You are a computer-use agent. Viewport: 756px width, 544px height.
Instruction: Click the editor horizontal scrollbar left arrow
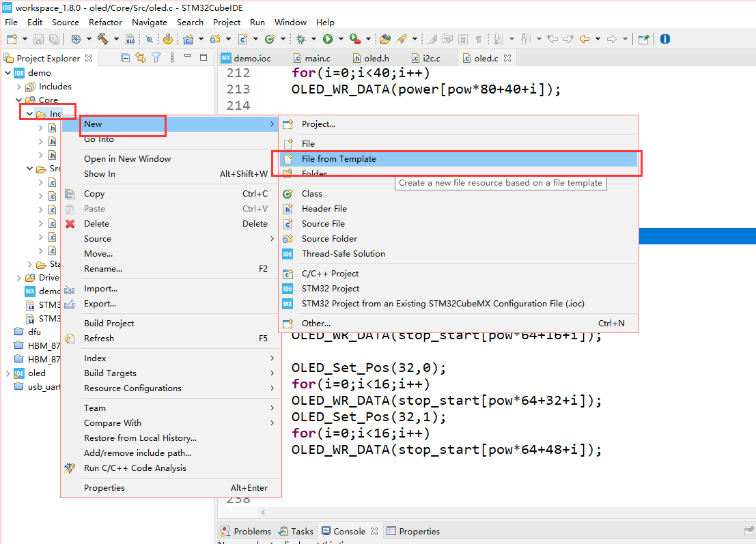coord(263,512)
